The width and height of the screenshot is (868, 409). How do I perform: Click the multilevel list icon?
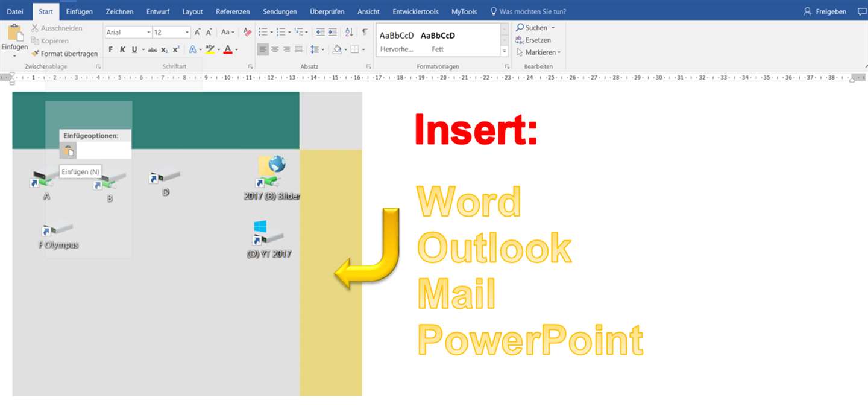coord(299,32)
